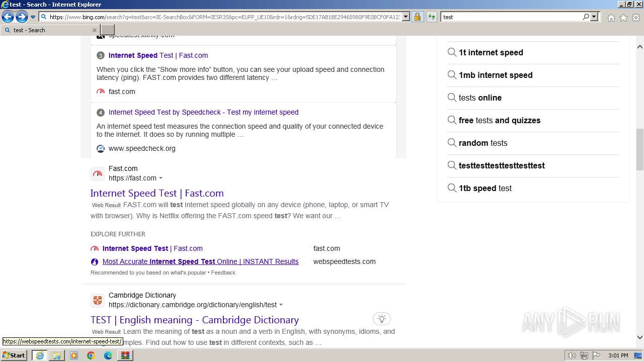644x362 pixels.
Task: Click the volume speaker tray icon
Action: pyautogui.click(x=572, y=355)
